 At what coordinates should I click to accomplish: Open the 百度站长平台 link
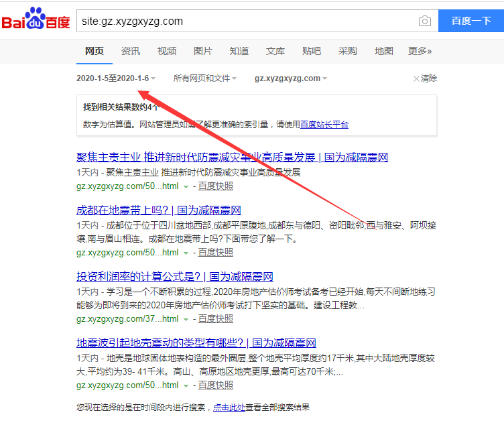(324, 125)
